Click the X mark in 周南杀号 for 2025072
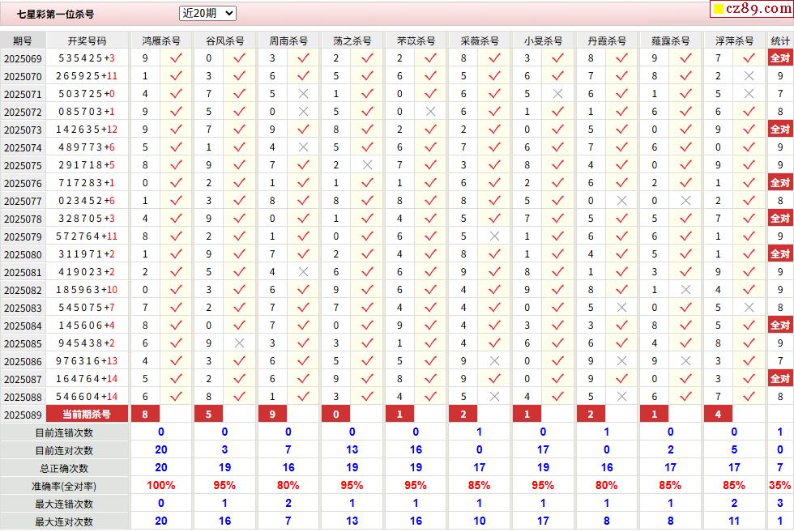The width and height of the screenshot is (794, 532). point(303,112)
